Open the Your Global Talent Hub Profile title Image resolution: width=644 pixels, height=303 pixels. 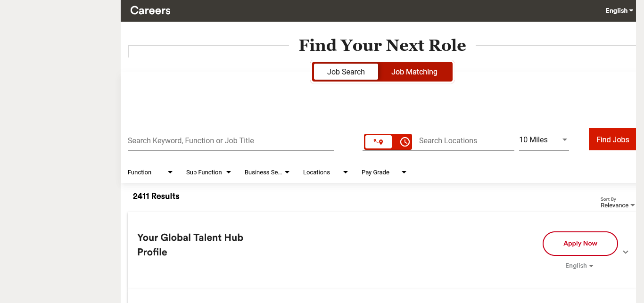click(x=190, y=245)
